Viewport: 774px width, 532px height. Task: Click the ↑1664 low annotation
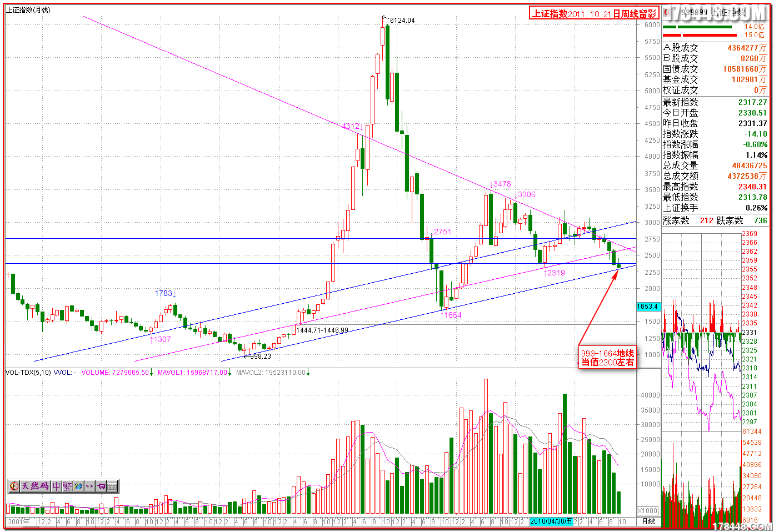coord(451,315)
